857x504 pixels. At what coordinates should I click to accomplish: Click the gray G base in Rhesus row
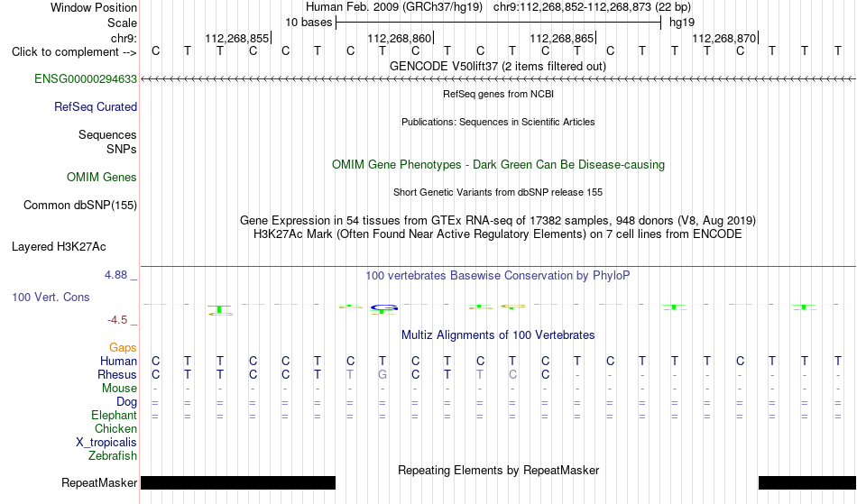pyautogui.click(x=382, y=375)
